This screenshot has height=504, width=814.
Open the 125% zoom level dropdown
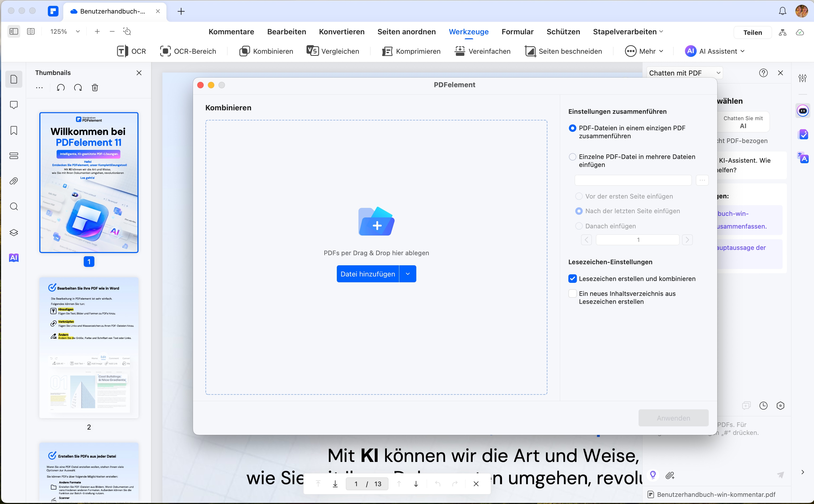coord(78,31)
